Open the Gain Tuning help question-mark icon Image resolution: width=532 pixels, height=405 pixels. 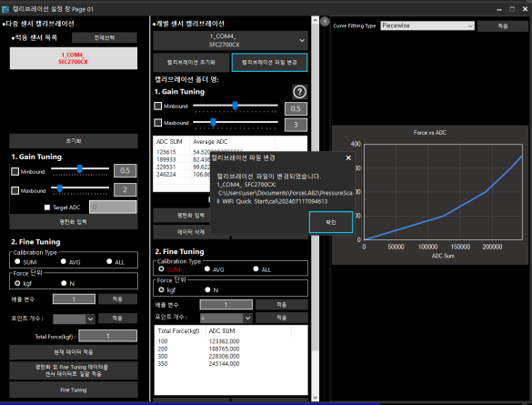pyautogui.click(x=299, y=92)
